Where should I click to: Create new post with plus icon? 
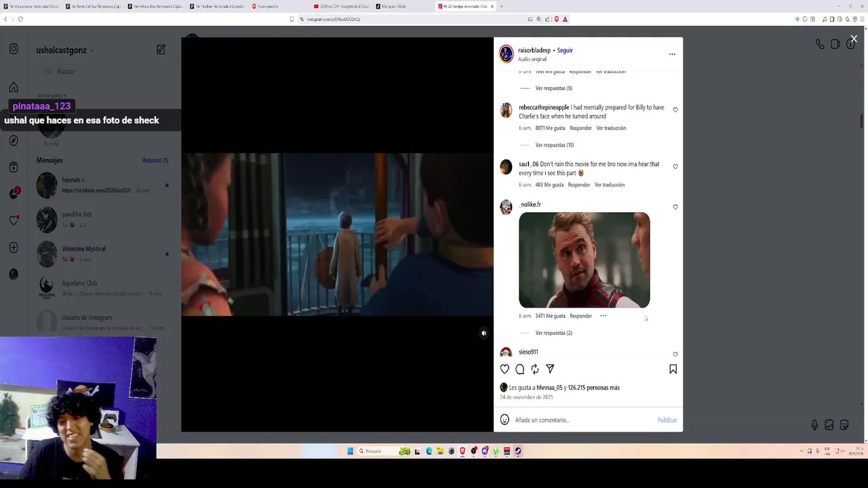[x=14, y=248]
